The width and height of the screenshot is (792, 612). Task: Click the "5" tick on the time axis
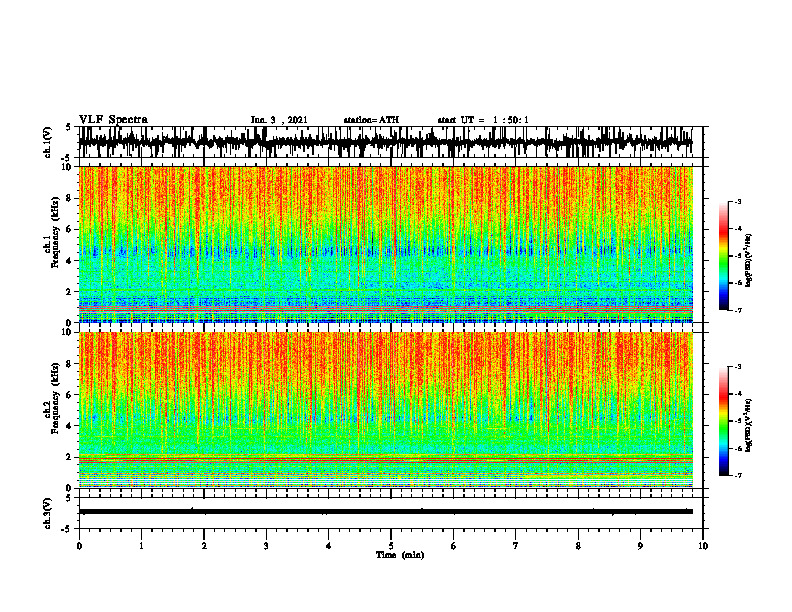[x=391, y=546]
